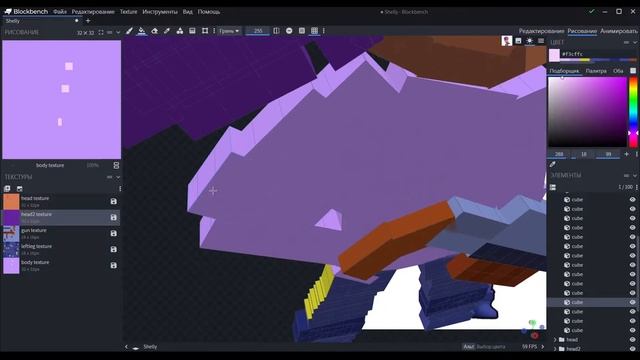Open the Texture menu
This screenshot has width=640, height=360.
(128, 12)
